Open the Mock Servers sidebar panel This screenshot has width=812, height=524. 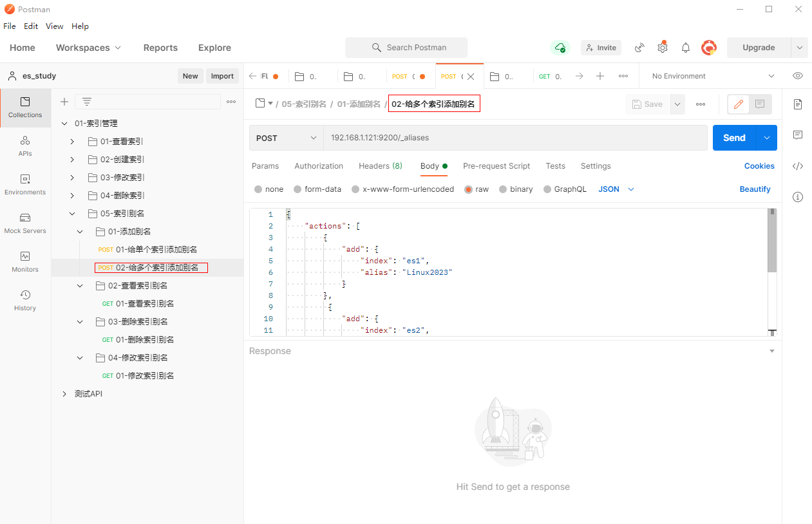point(25,223)
